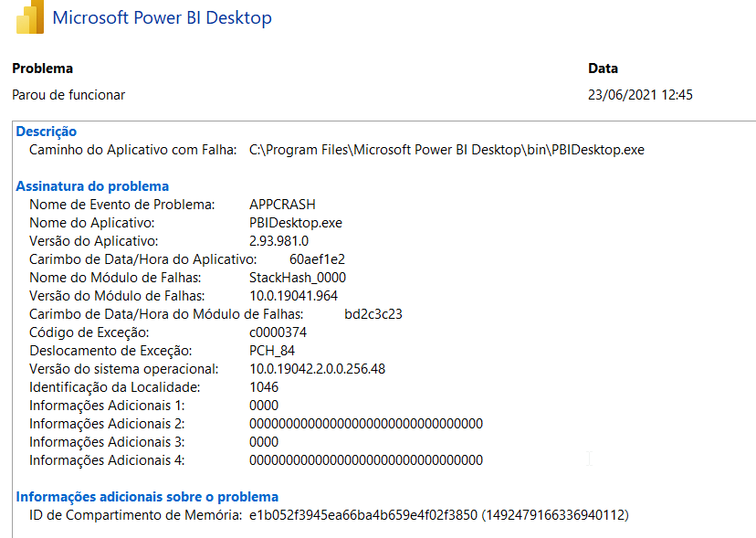Select version value '2.93.981.0'
Screen dimensions: 756x538
pos(278,241)
